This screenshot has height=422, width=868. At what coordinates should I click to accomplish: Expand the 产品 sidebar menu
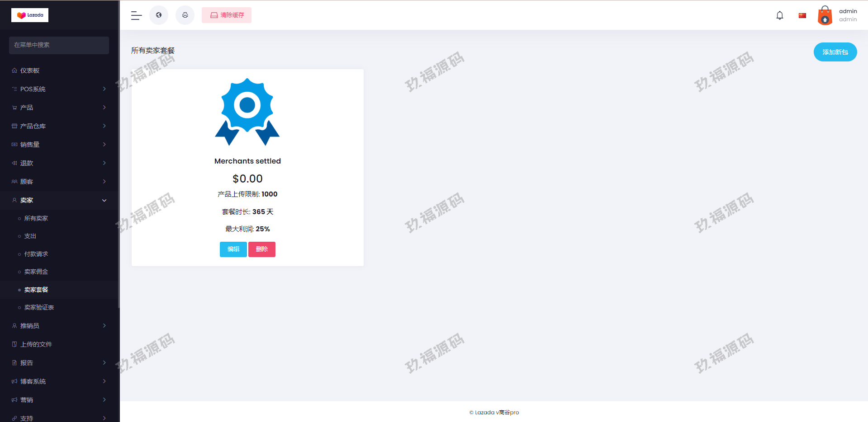click(59, 108)
